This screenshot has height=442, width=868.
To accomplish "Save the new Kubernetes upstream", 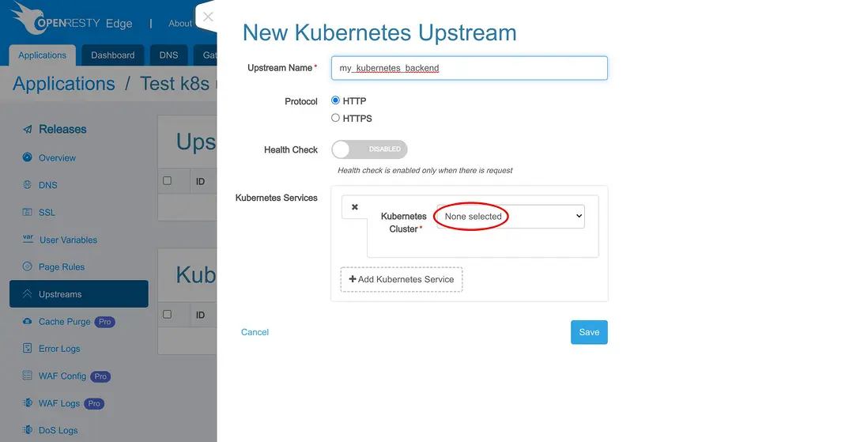I will 589,332.
